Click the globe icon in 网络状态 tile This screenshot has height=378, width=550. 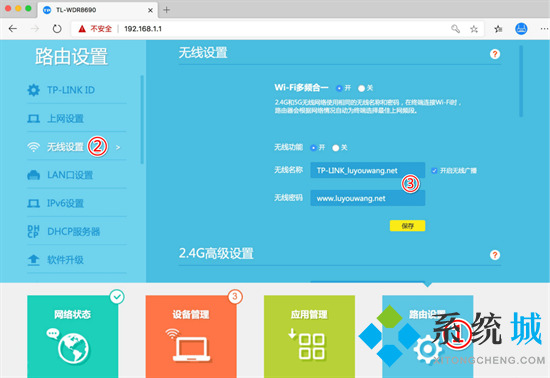(73, 348)
